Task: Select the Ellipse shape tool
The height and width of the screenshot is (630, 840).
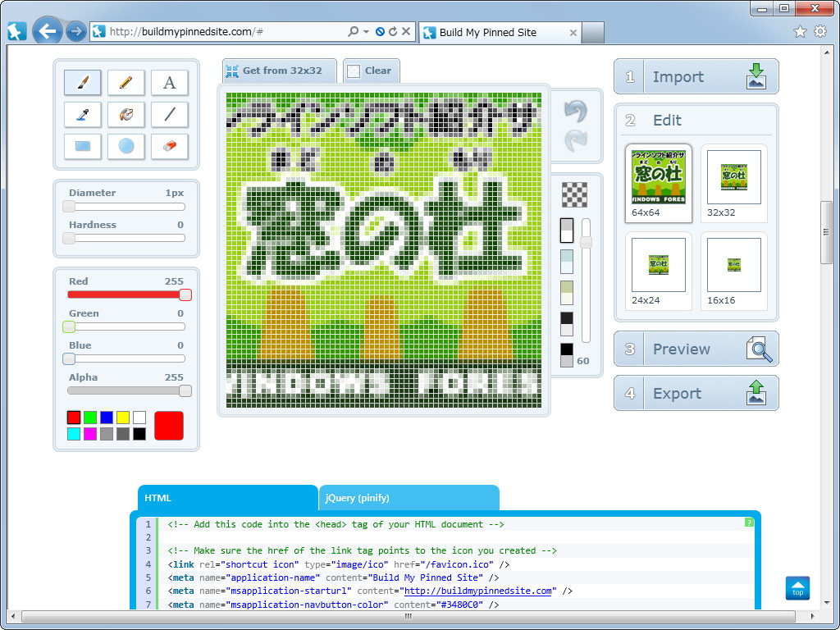Action: [x=126, y=146]
